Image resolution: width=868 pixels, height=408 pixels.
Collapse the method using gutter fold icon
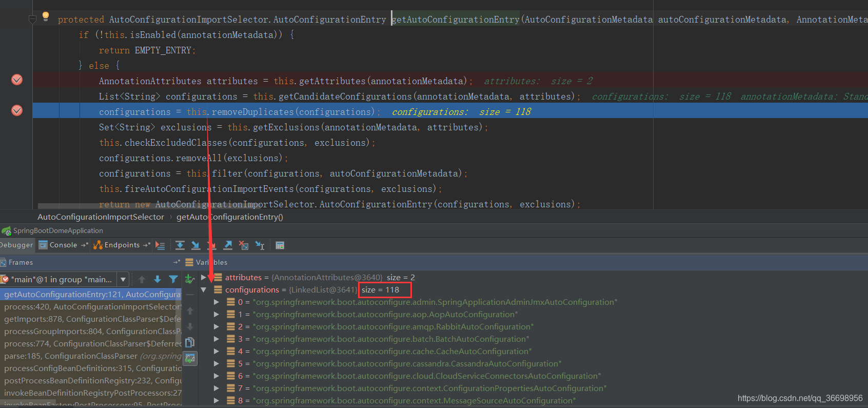coord(32,20)
